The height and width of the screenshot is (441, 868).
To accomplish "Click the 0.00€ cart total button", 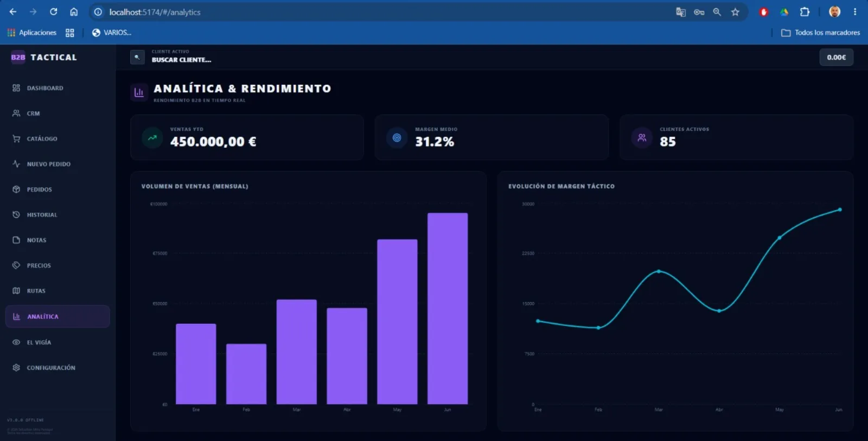I will pos(836,57).
